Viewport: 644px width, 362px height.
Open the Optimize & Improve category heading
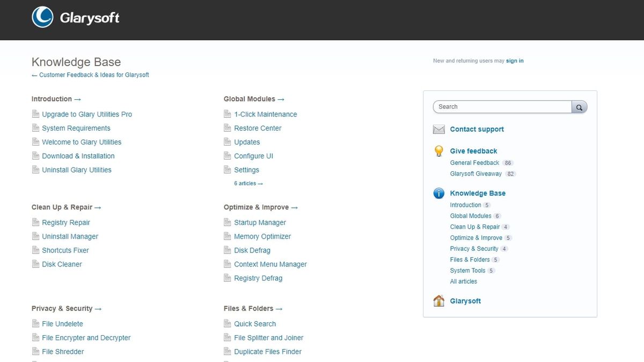point(260,207)
